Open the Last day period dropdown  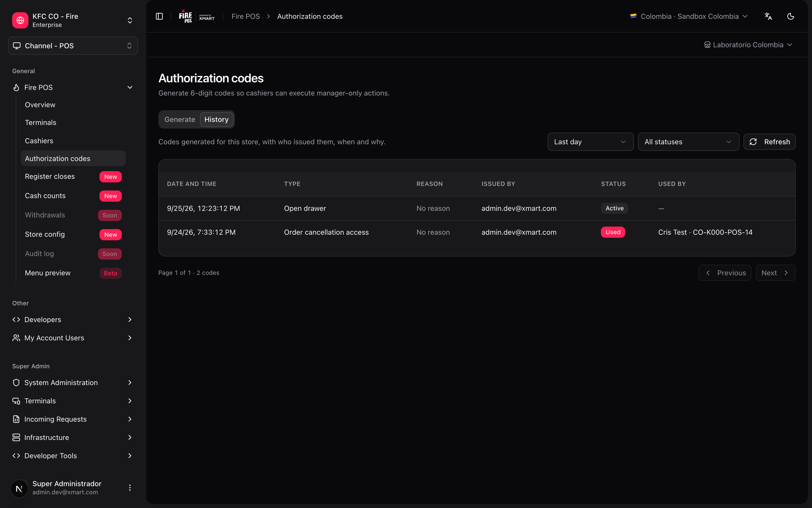[x=590, y=142]
